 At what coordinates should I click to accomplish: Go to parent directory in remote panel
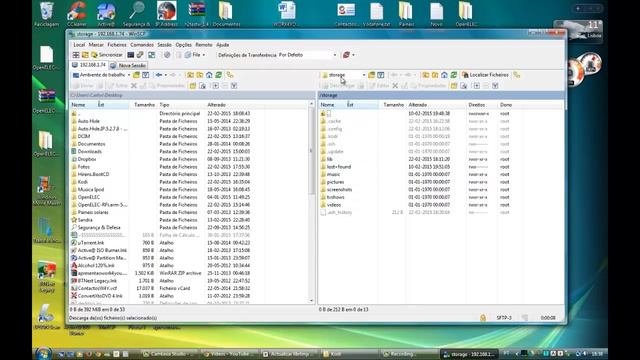tap(426, 75)
